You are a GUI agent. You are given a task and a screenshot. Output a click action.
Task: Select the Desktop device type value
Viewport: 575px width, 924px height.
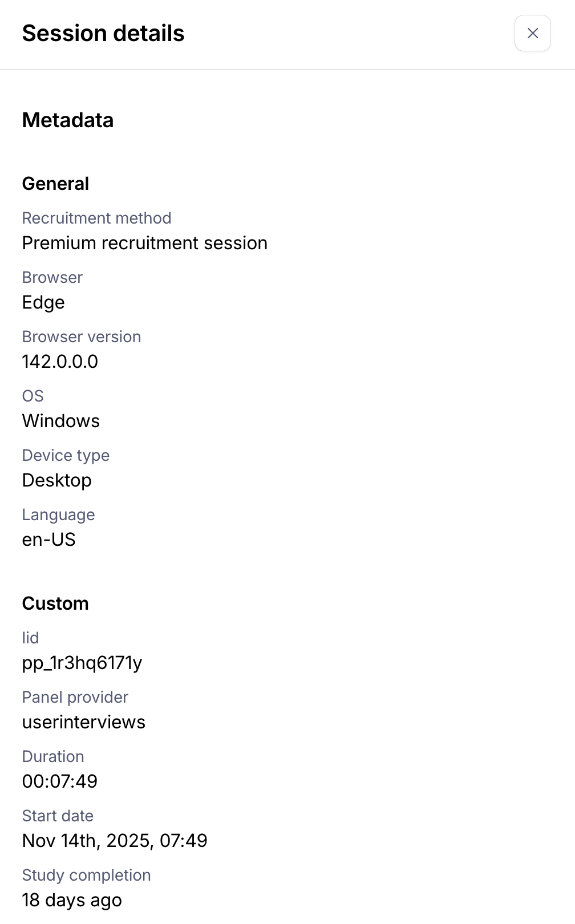pyautogui.click(x=56, y=480)
